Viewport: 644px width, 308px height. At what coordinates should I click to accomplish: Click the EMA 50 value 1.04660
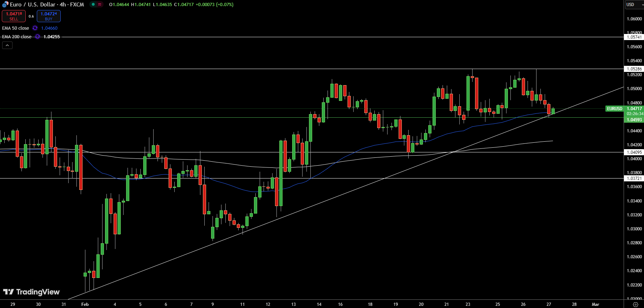click(x=49, y=28)
